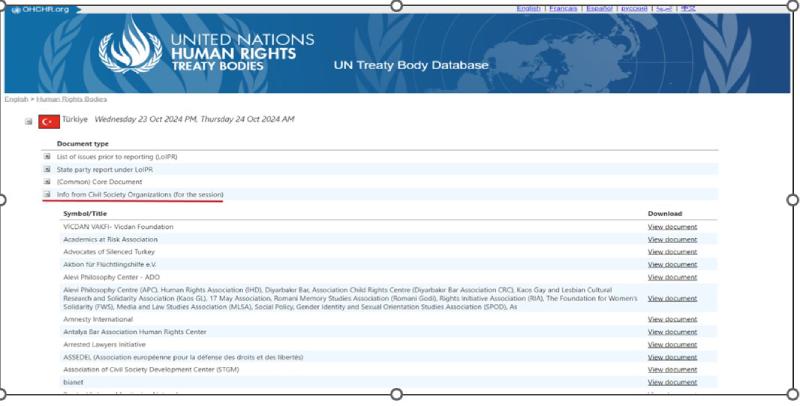Click 'Antalya Bar Association Human Rights Center' title
The width and height of the screenshot is (800, 406).
(x=135, y=332)
